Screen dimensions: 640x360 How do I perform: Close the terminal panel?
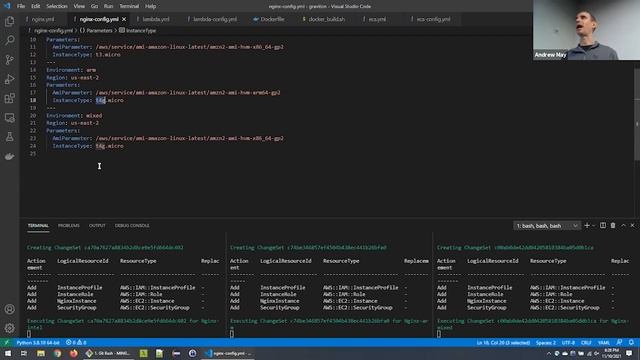[632, 225]
